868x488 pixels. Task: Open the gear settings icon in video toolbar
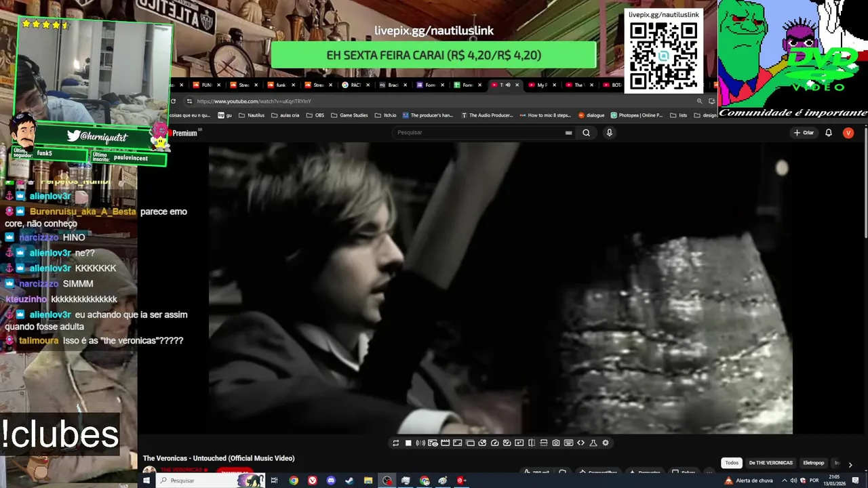tap(606, 443)
